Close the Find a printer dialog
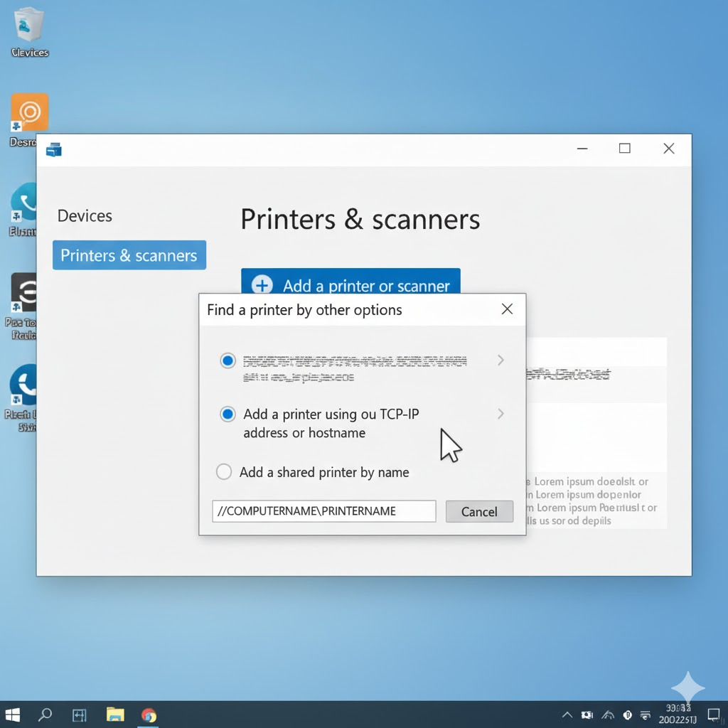728x728 pixels. 507,309
